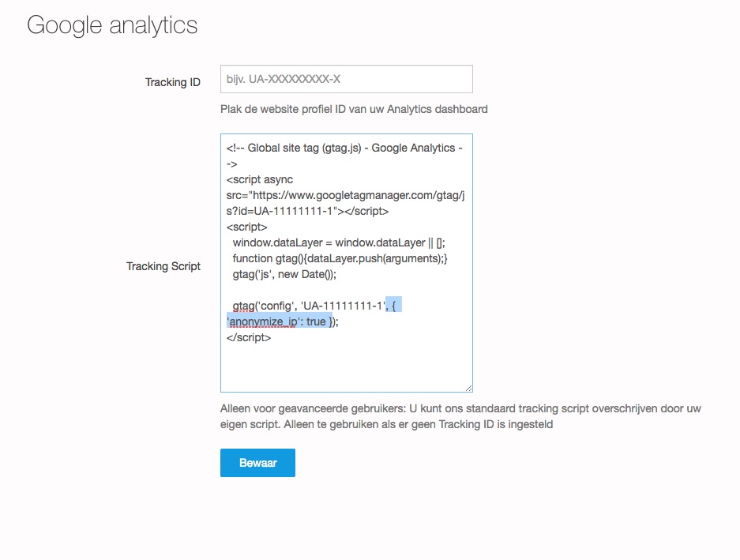This screenshot has height=560, width=740.
Task: Click the gtag('js', new Date()) line
Action: pyautogui.click(x=284, y=274)
